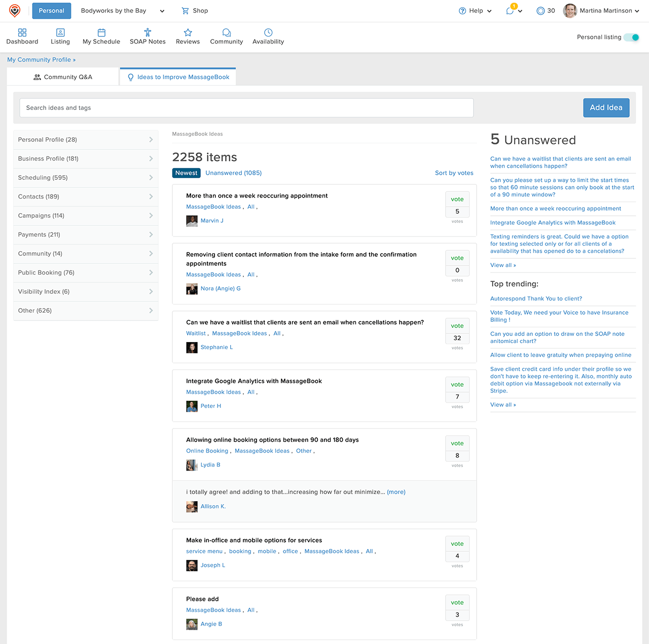Viewport: 649px width, 644px height.
Task: Open the Help dropdown menu
Action: tap(475, 11)
